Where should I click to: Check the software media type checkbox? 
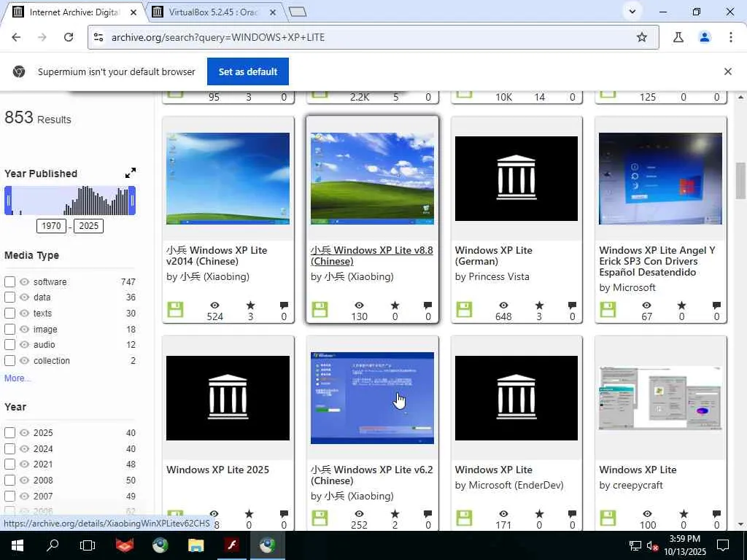[9, 282]
